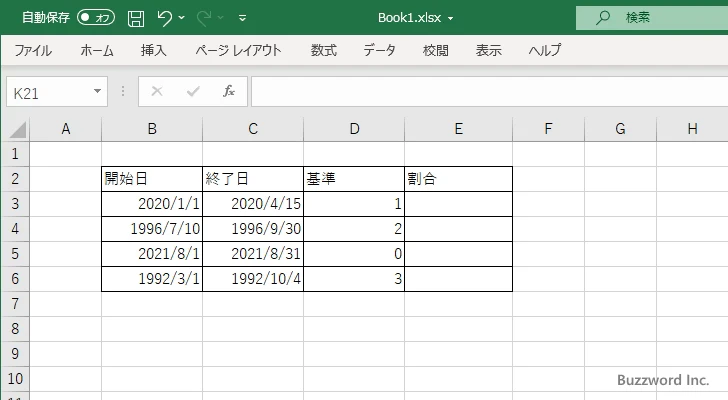This screenshot has width=728, height=400.
Task: Open the Customize Quick Access Toolbar dropdown
Action: point(243,18)
